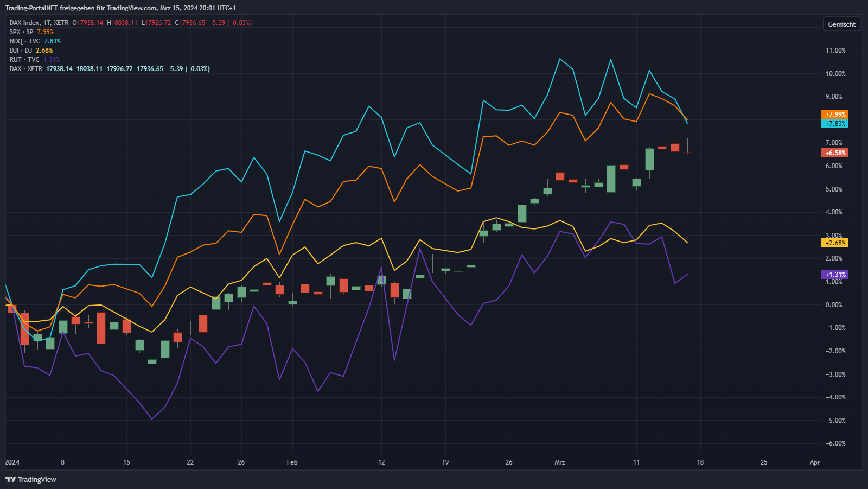Click the yellow +2.68% price label

[835, 243]
